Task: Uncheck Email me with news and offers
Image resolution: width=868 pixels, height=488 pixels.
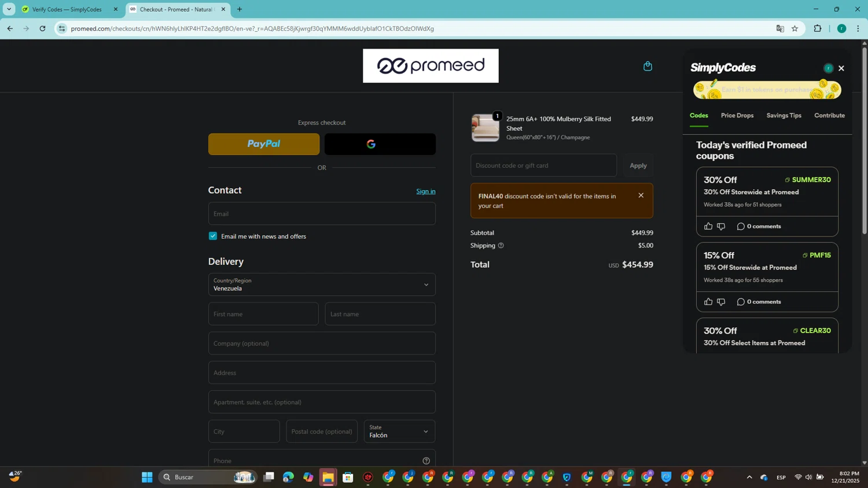Action: (213, 236)
